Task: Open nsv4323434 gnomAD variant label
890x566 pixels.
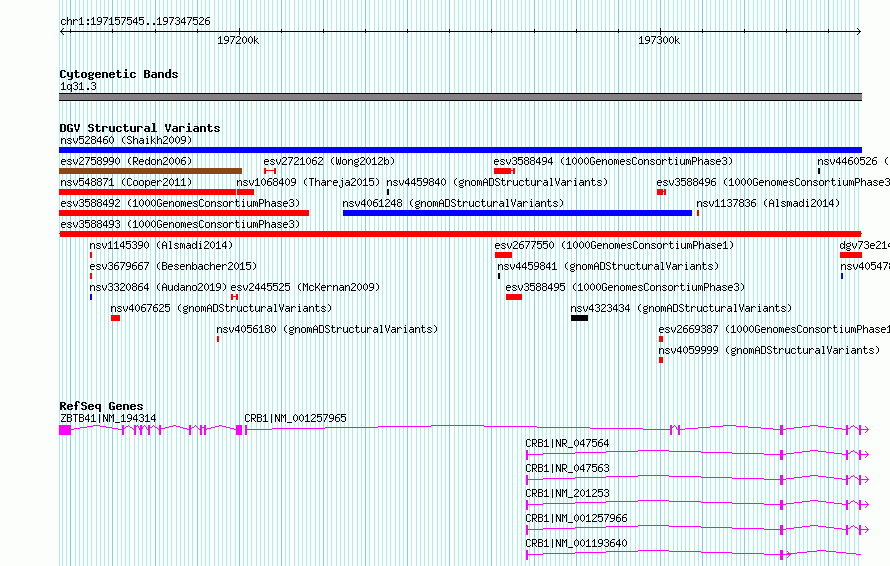Action: tap(681, 308)
